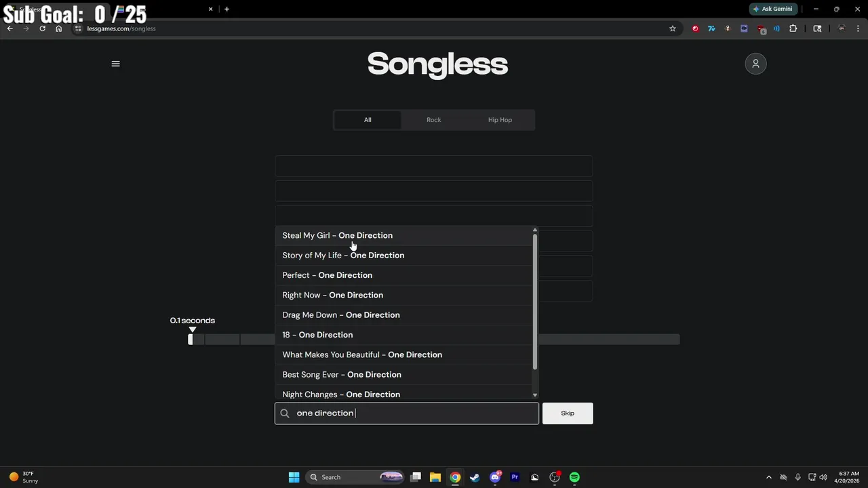Open Task View in the taskbar

point(416,477)
